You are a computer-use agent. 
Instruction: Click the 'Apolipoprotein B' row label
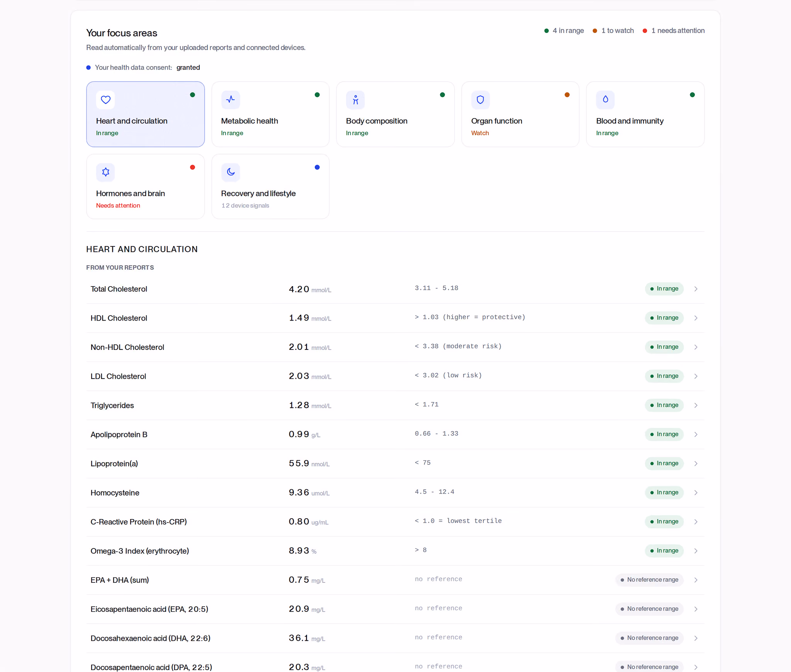pos(119,434)
